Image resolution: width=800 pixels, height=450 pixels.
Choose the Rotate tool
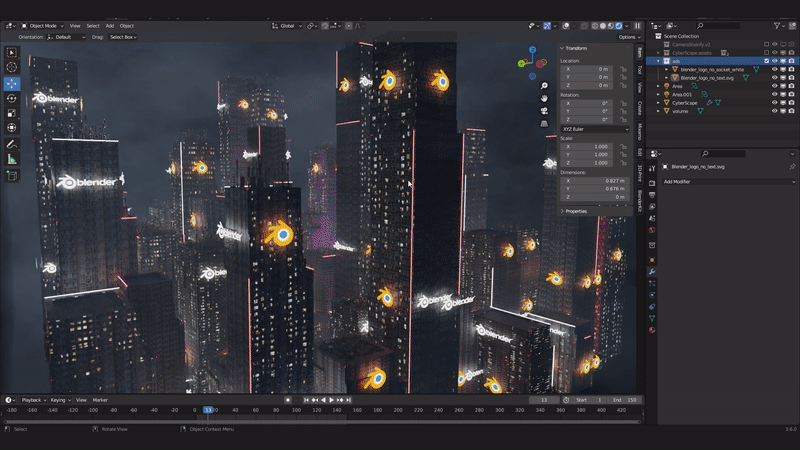coord(12,98)
